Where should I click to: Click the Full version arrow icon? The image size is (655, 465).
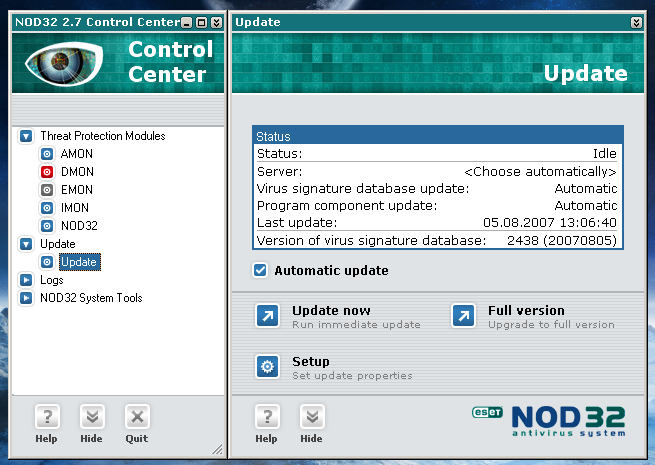463,316
